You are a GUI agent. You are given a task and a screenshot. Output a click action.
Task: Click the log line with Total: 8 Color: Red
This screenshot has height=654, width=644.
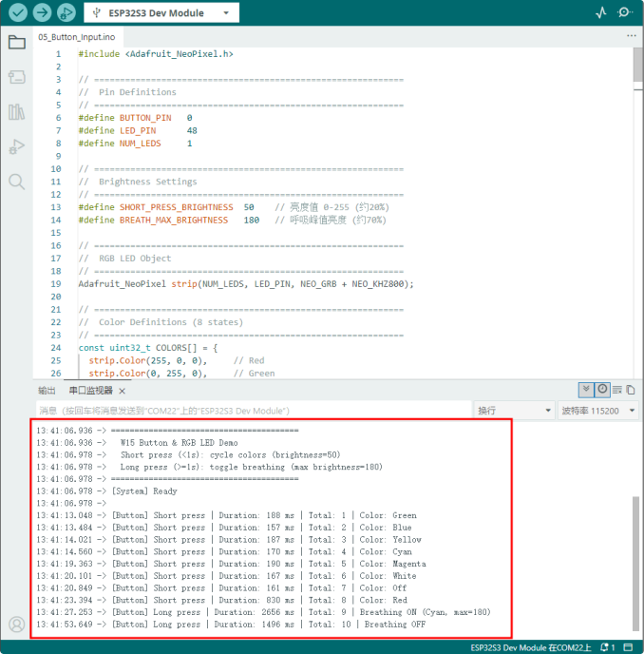pyautogui.click(x=221, y=600)
